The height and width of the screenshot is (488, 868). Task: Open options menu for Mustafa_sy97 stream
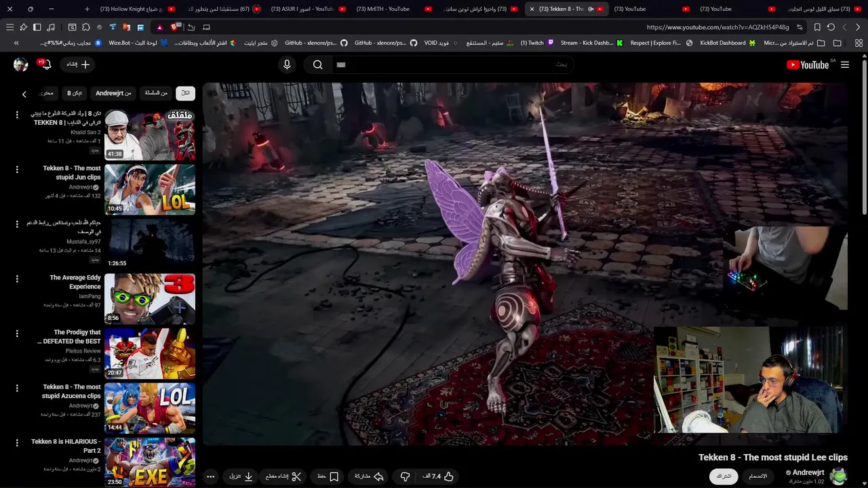pyautogui.click(x=17, y=224)
